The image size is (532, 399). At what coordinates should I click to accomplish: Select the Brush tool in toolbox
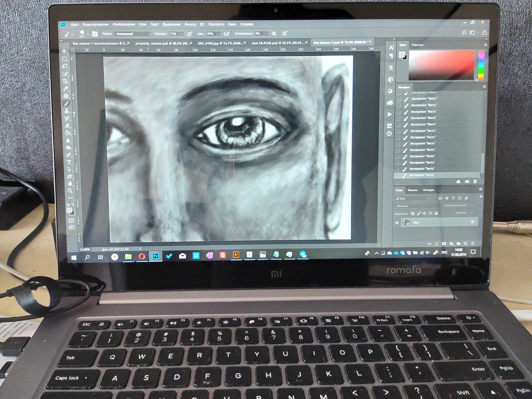point(66,104)
